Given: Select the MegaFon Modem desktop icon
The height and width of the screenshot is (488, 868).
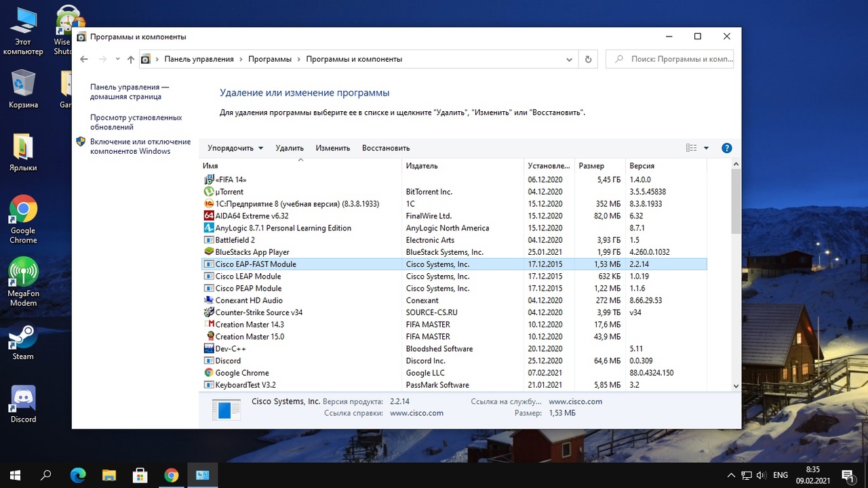Looking at the screenshot, I should coord(23,281).
